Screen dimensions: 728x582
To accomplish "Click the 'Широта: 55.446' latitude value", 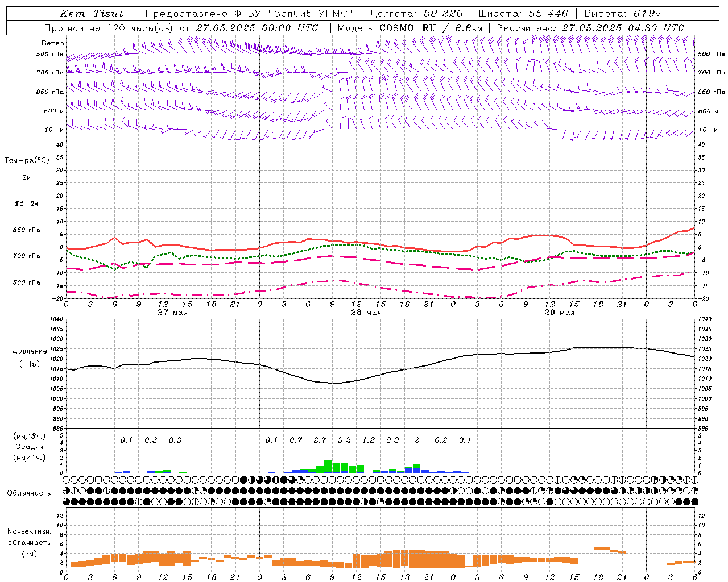I will point(523,14).
